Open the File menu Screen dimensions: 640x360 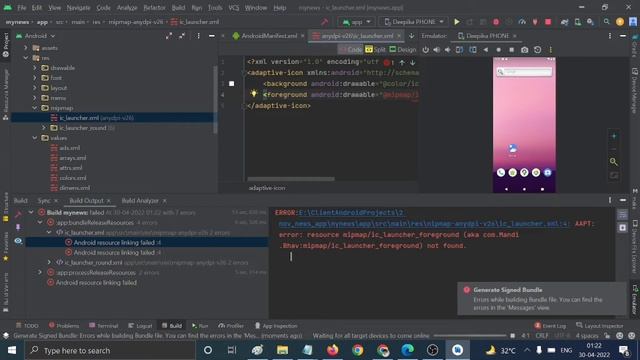coord(22,8)
